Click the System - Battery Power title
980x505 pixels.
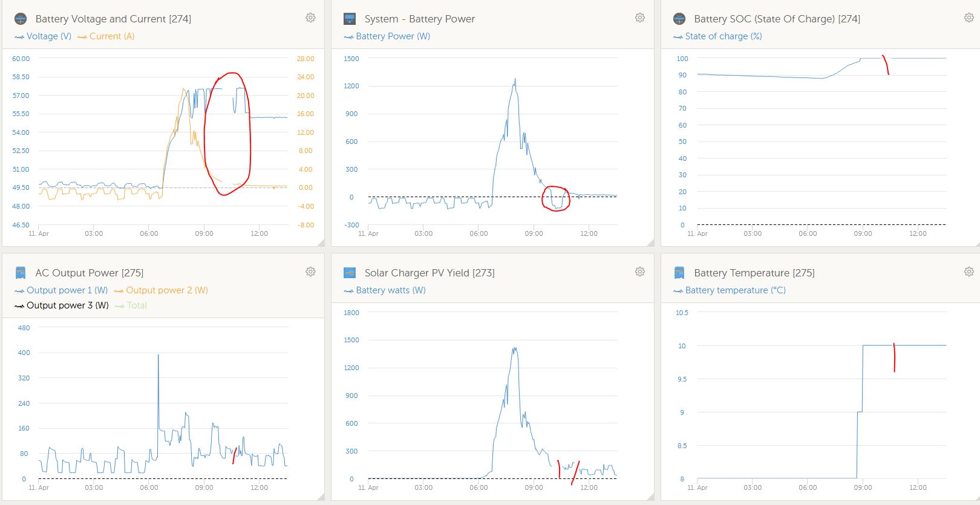[x=420, y=19]
